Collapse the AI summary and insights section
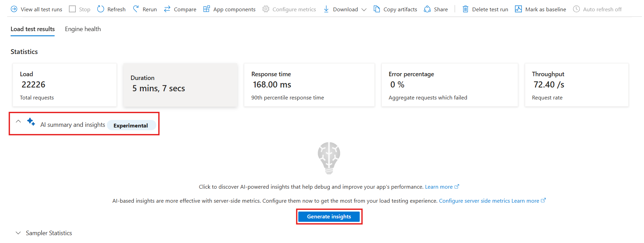Screen dimensions: 644x243 pos(18,121)
